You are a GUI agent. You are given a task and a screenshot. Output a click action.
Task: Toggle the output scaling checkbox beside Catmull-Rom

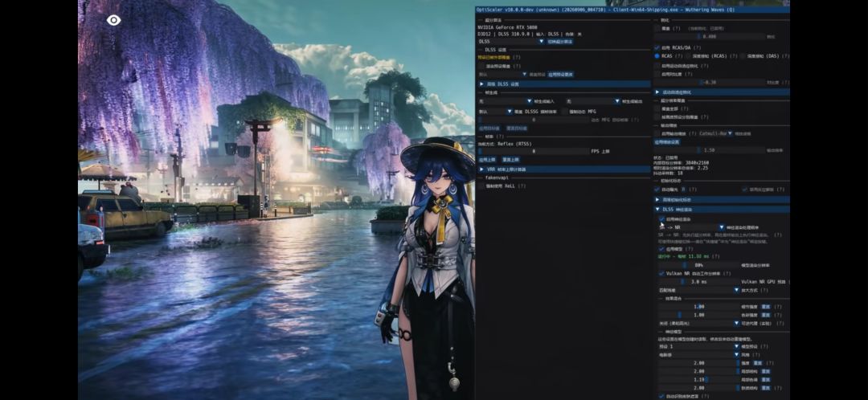(x=657, y=133)
